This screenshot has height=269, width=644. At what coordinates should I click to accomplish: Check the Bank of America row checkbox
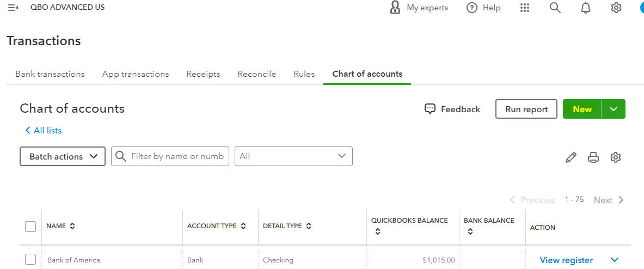[x=30, y=260]
